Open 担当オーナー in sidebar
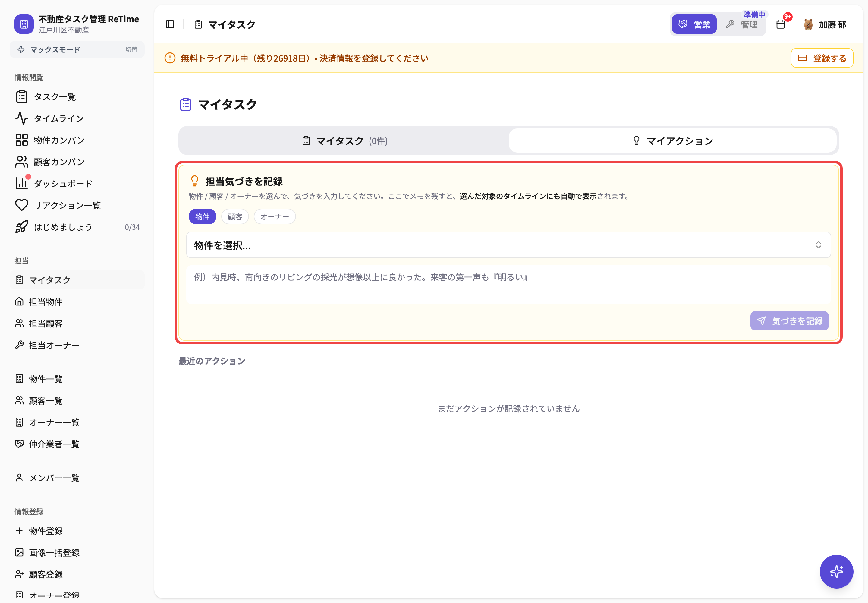The image size is (868, 603). [x=77, y=345]
